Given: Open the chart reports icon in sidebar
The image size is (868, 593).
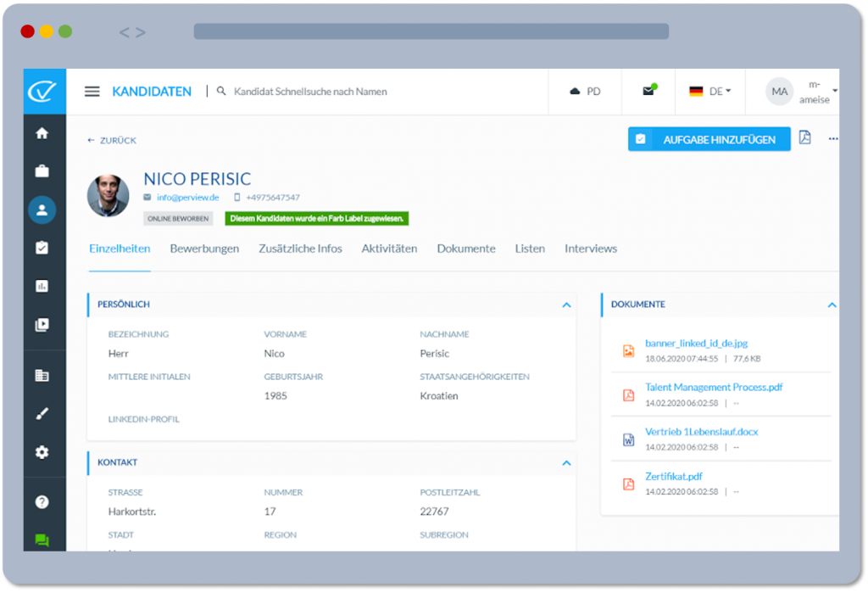Looking at the screenshot, I should pos(42,286).
